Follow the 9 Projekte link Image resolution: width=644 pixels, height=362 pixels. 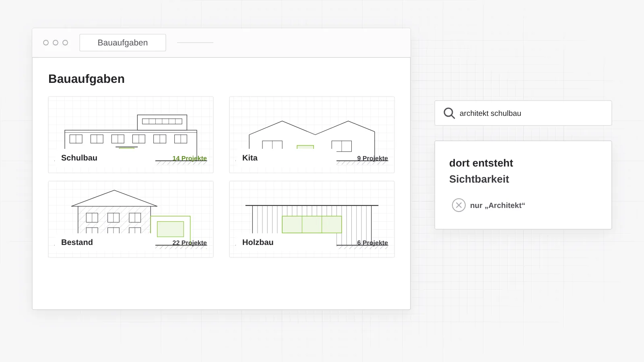372,158
